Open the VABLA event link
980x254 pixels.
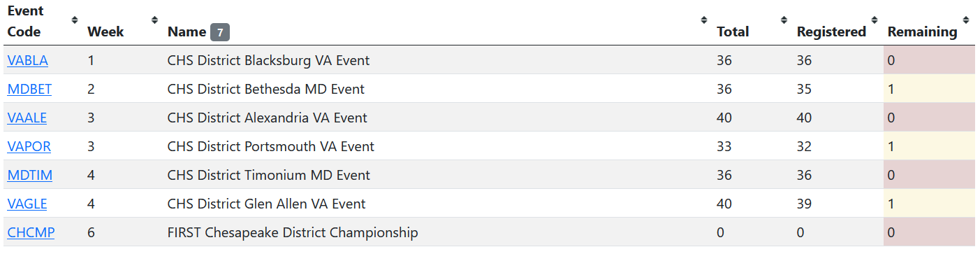(x=28, y=60)
